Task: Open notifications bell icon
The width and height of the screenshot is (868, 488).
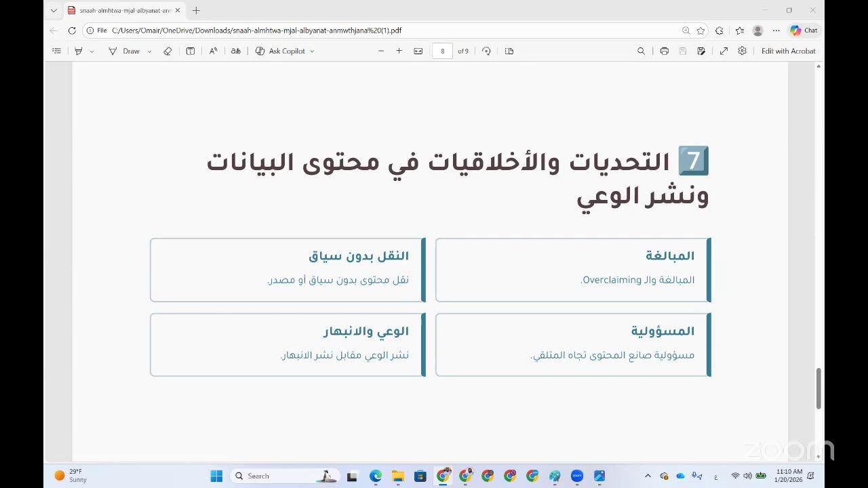Action: pos(811,476)
